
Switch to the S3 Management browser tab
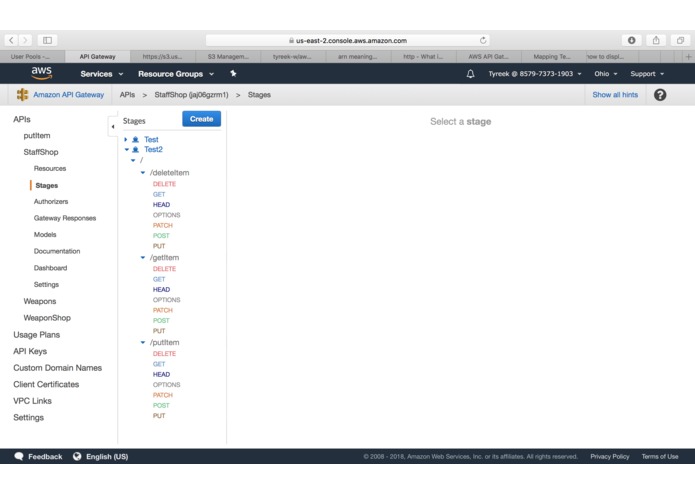(x=228, y=57)
